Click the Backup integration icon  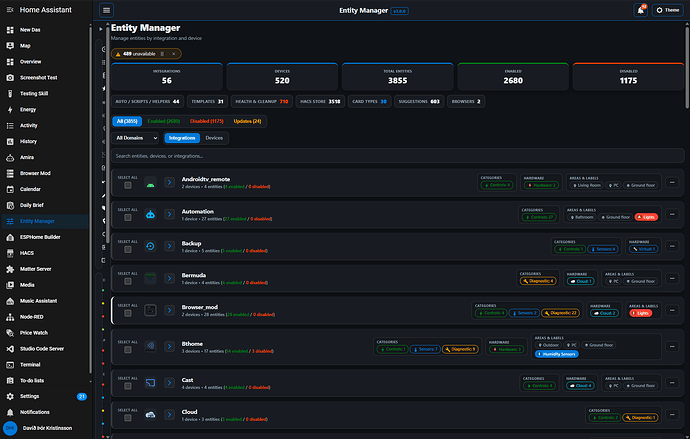click(x=150, y=246)
